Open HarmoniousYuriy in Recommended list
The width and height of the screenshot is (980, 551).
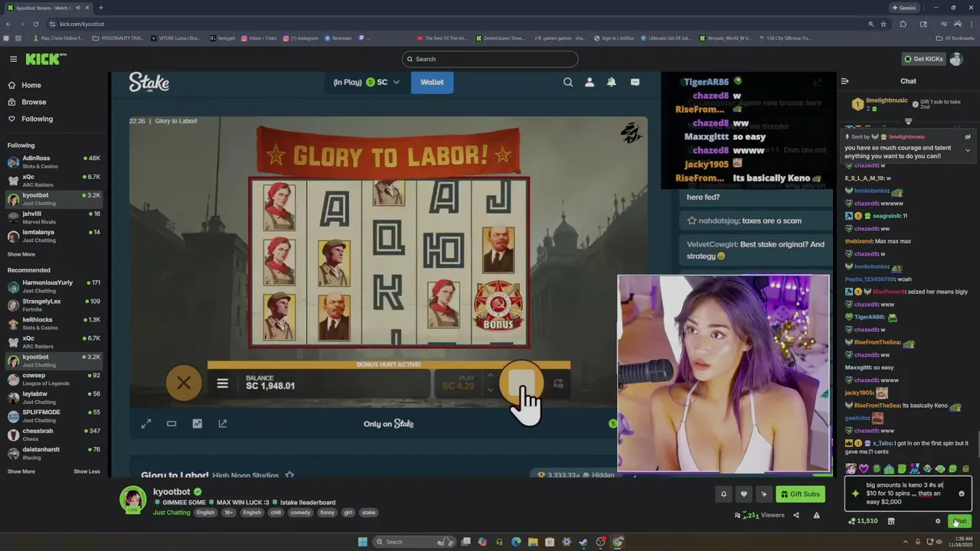point(54,286)
